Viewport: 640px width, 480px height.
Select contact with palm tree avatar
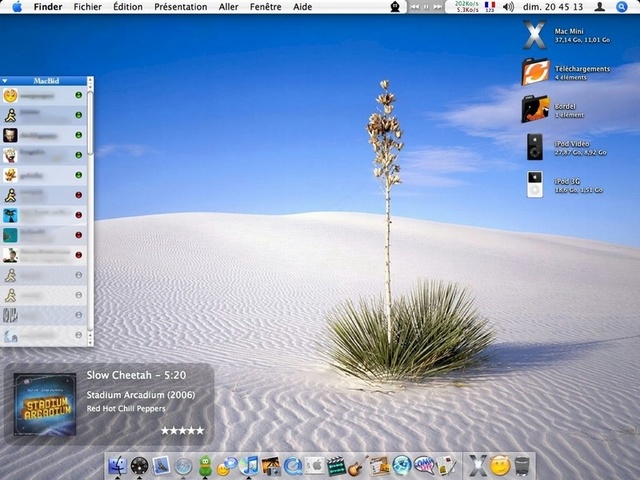[x=44, y=215]
